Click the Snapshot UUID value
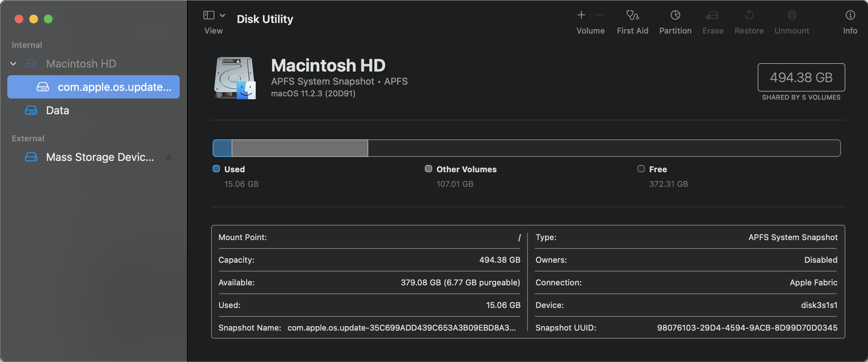868x362 pixels. (x=747, y=328)
